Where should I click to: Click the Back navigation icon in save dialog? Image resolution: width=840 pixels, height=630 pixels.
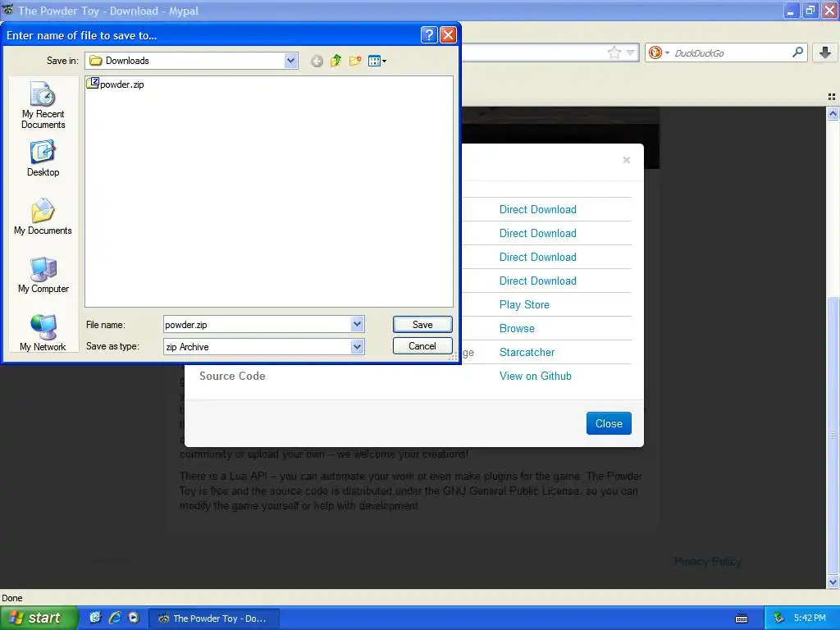point(317,61)
